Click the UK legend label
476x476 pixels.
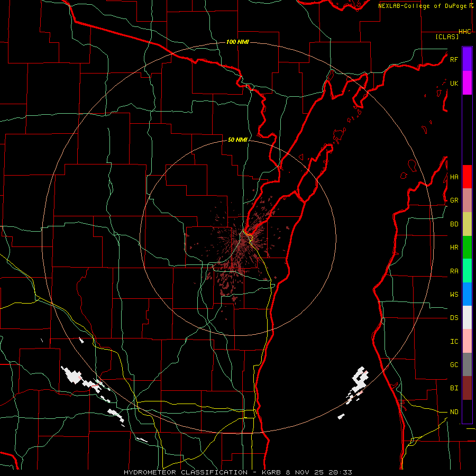pos(454,83)
